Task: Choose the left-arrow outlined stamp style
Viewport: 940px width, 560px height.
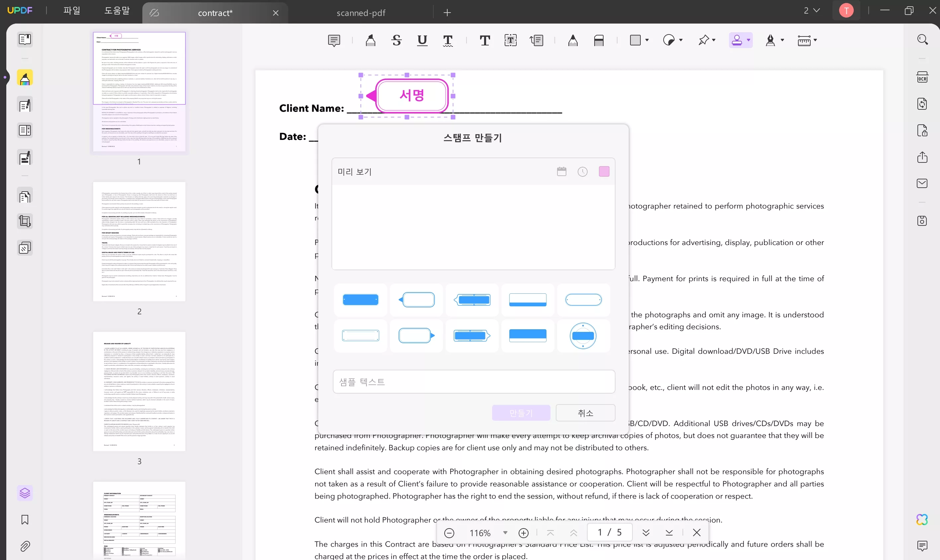Action: (x=416, y=300)
